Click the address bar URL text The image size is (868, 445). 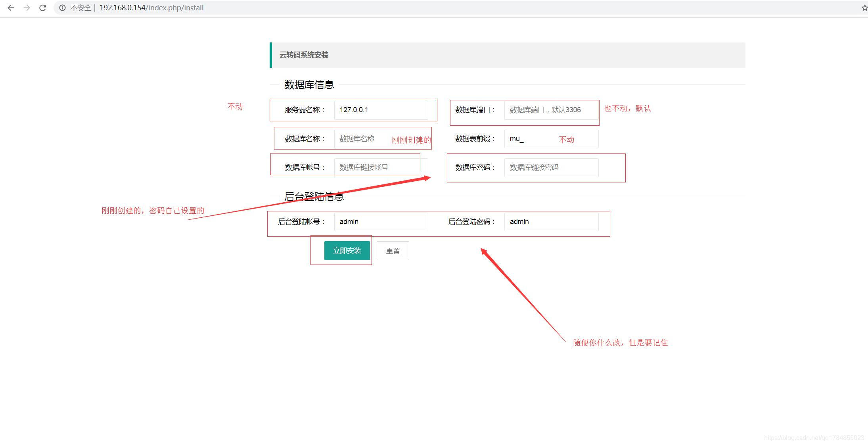[151, 8]
